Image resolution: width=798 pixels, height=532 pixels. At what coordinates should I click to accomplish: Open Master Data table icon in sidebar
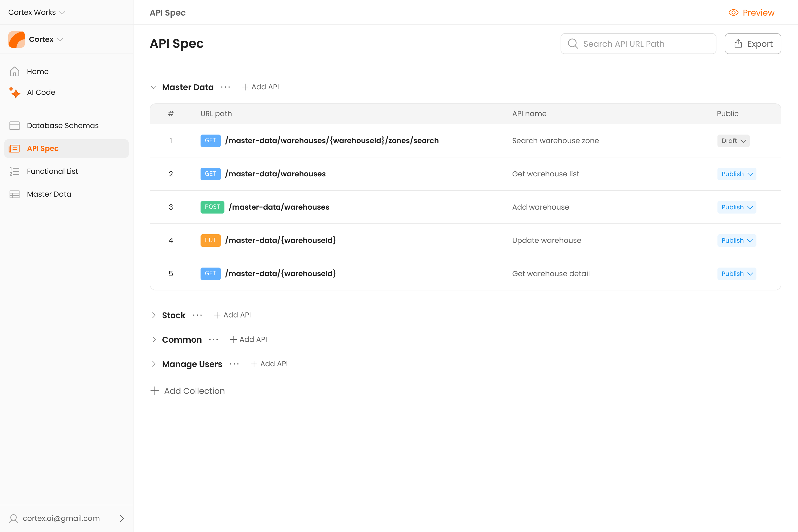pyautogui.click(x=14, y=194)
